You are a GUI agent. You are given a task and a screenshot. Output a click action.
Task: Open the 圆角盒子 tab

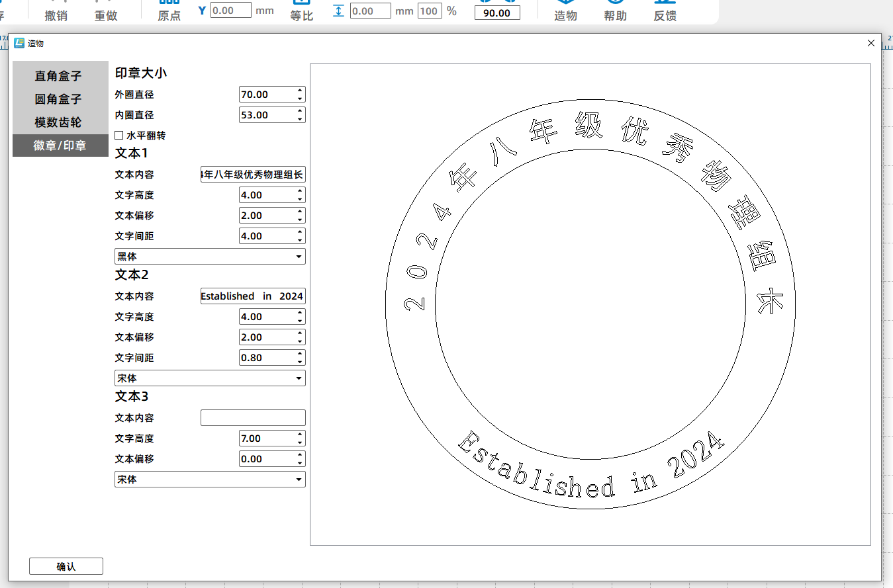[x=59, y=99]
